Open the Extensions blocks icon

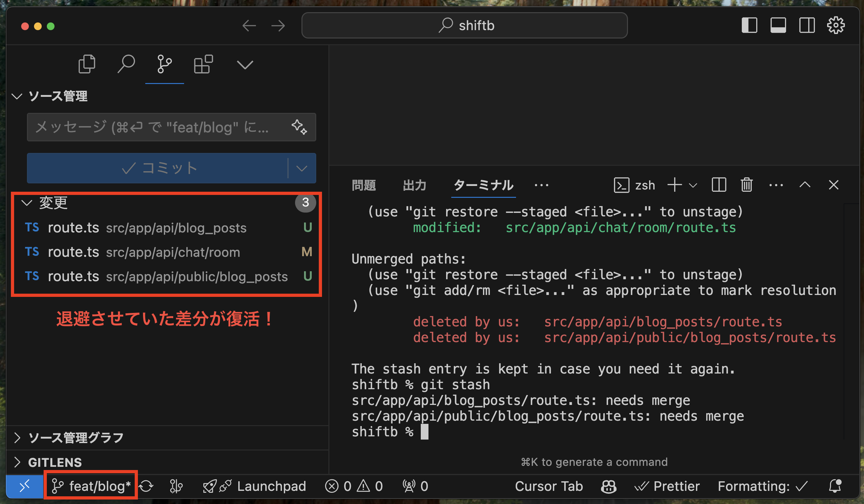pyautogui.click(x=203, y=64)
